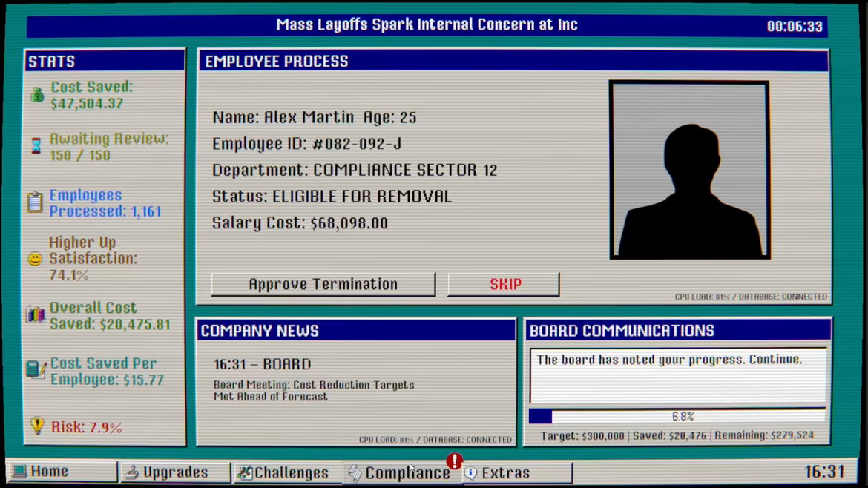Approve termination of Alex Martin
868x488 pixels.
click(323, 284)
